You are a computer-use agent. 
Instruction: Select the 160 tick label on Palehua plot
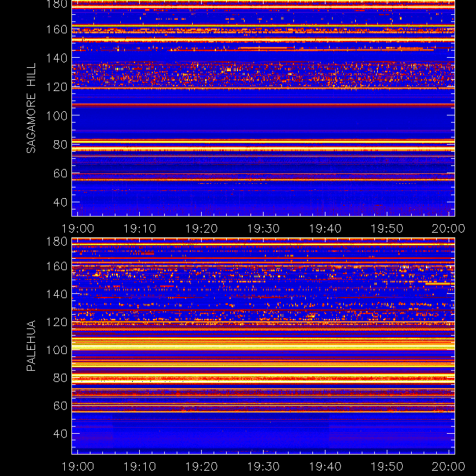(x=57, y=266)
